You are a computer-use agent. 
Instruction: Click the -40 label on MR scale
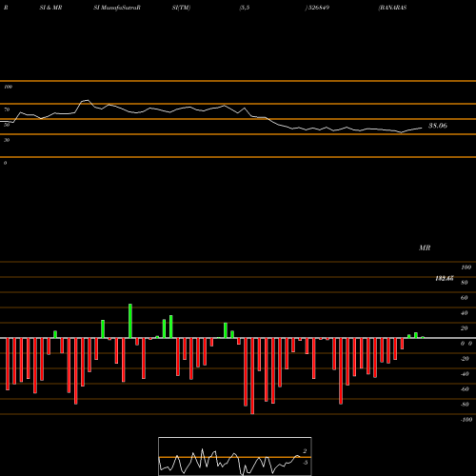tap(465, 374)
